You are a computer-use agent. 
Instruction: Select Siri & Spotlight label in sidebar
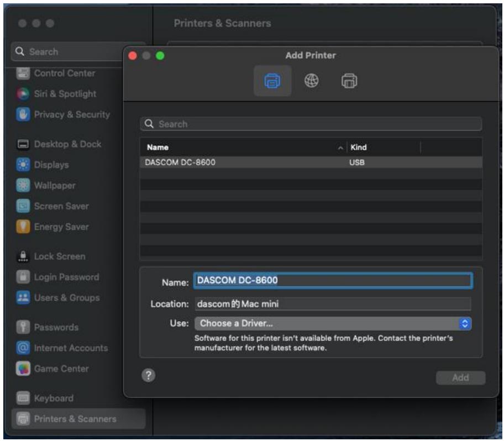point(65,94)
